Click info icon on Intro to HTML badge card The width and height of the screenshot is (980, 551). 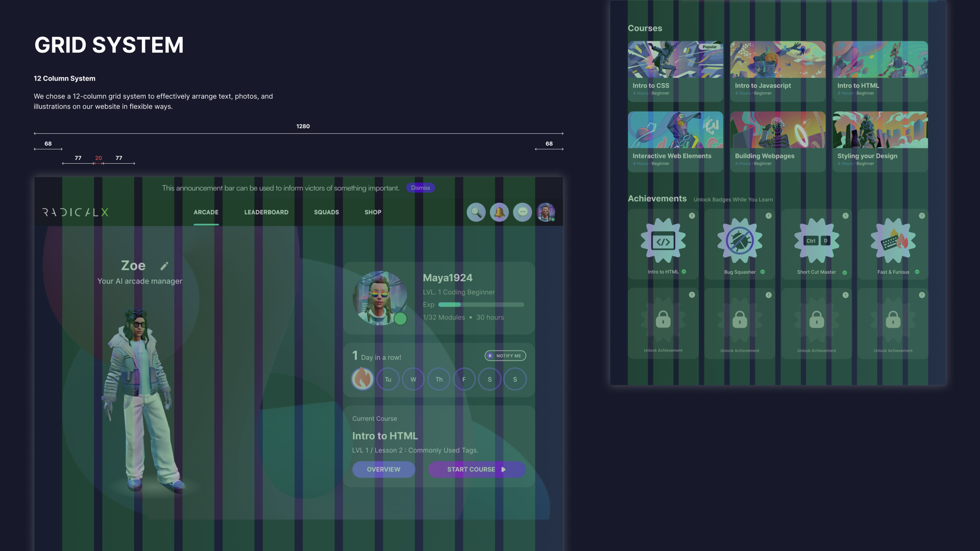click(692, 216)
